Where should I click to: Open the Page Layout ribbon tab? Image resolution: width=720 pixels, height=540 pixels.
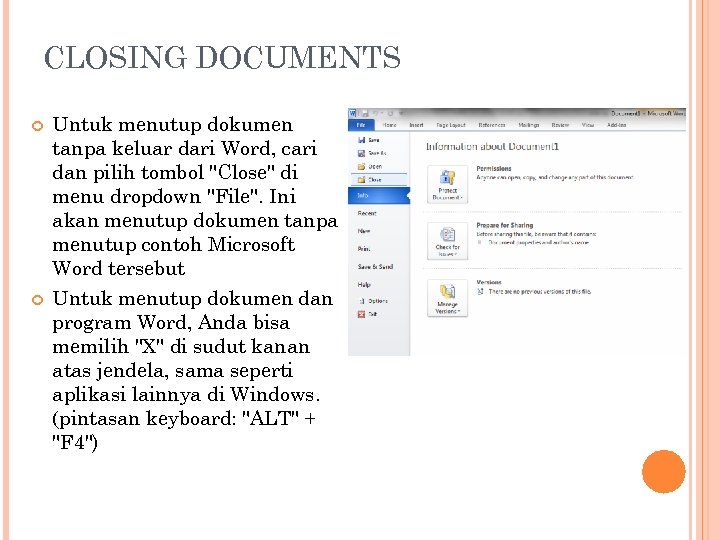coord(450,125)
